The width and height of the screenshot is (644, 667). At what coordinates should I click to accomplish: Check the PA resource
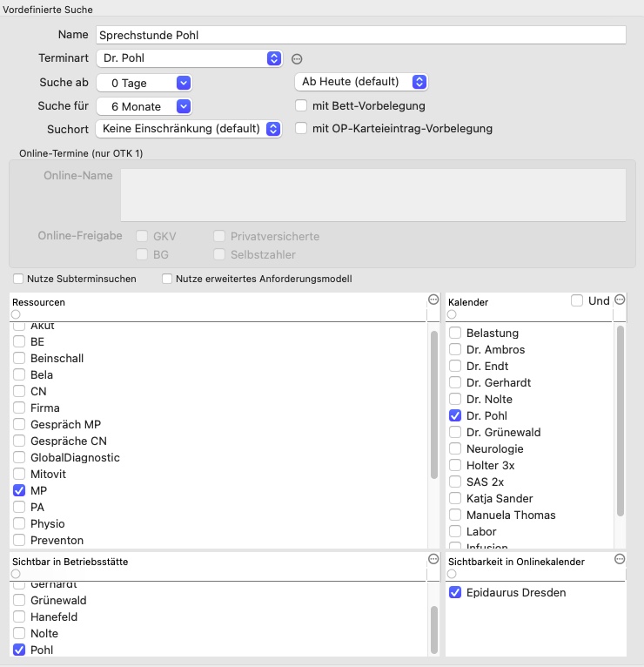[18, 507]
